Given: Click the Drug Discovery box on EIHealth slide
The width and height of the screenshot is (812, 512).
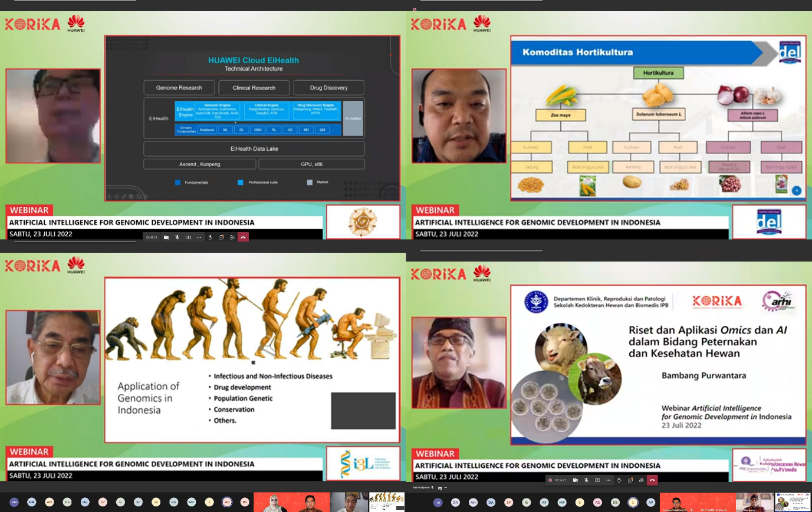Looking at the screenshot, I should tap(328, 88).
